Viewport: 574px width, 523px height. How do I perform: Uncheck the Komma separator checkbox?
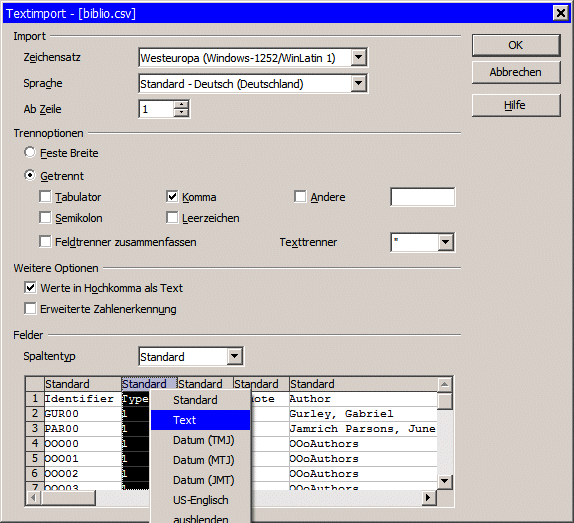pos(172,197)
